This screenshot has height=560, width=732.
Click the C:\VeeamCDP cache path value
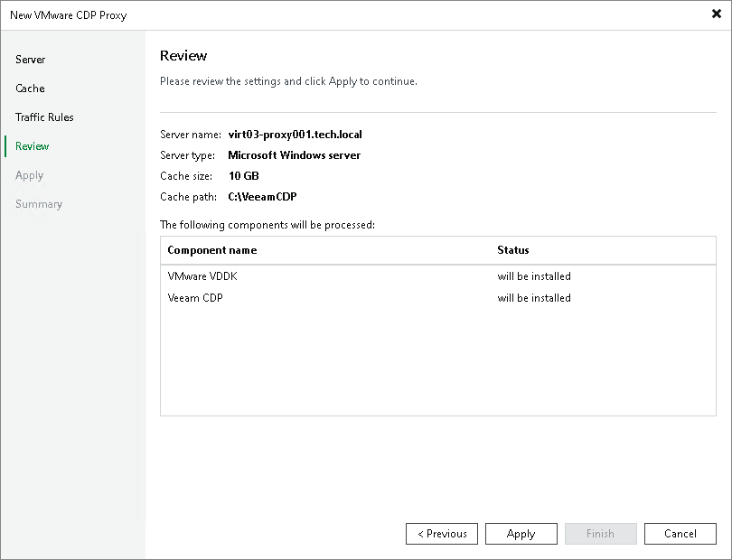[262, 197]
